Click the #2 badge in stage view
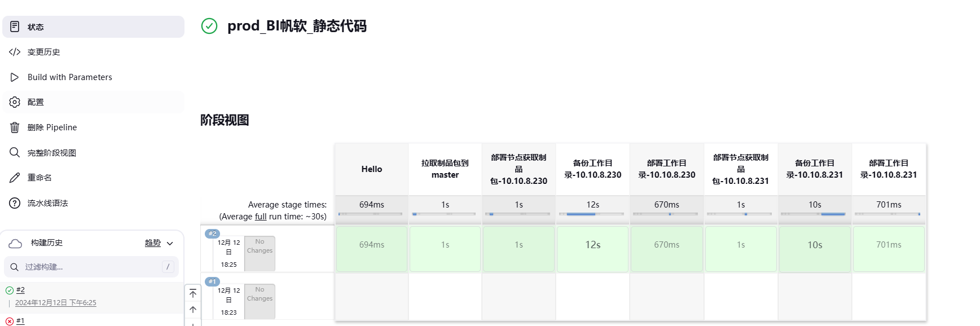 (212, 234)
